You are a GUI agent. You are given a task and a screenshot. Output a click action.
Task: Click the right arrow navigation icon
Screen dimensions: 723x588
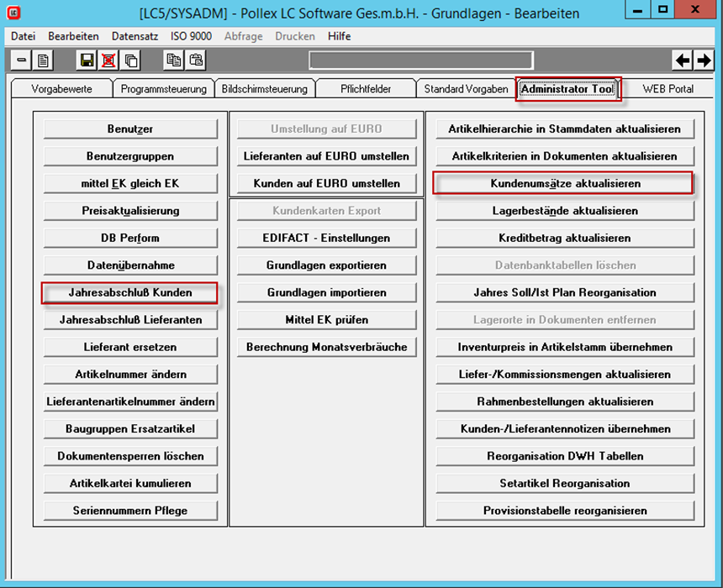tap(703, 60)
